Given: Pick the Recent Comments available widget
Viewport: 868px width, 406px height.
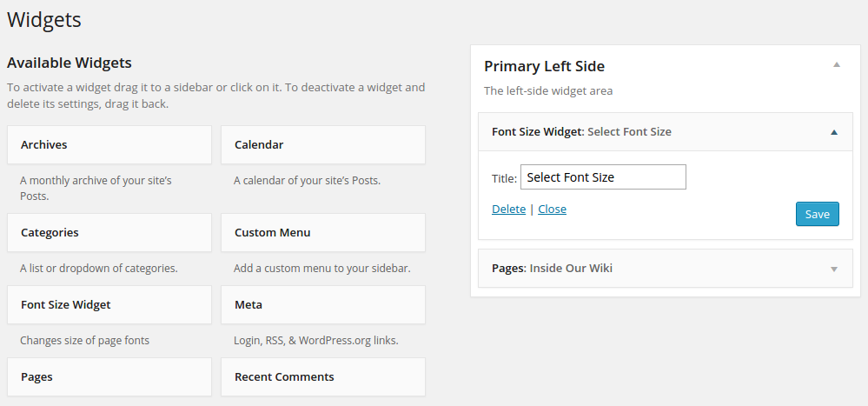Looking at the screenshot, I should pyautogui.click(x=322, y=377).
